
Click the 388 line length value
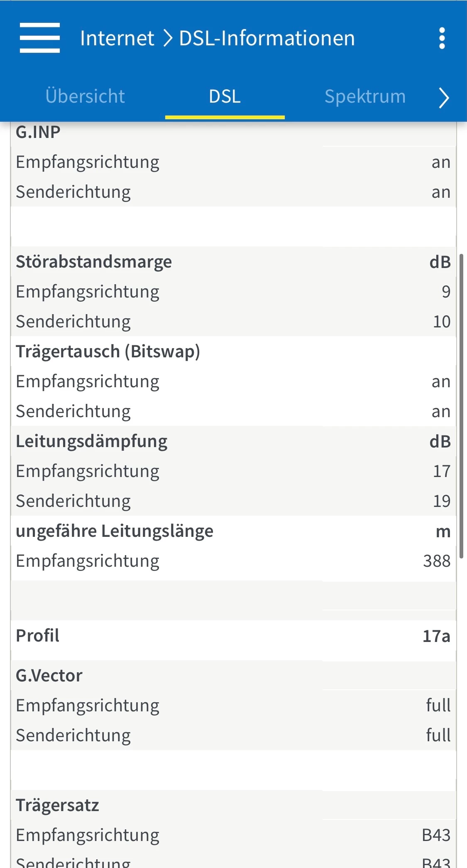[436, 561]
